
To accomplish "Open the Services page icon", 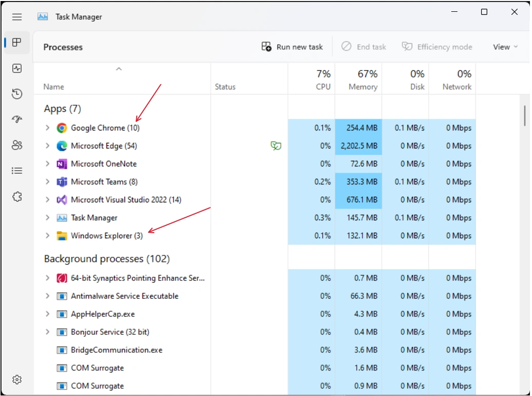I will 16,197.
